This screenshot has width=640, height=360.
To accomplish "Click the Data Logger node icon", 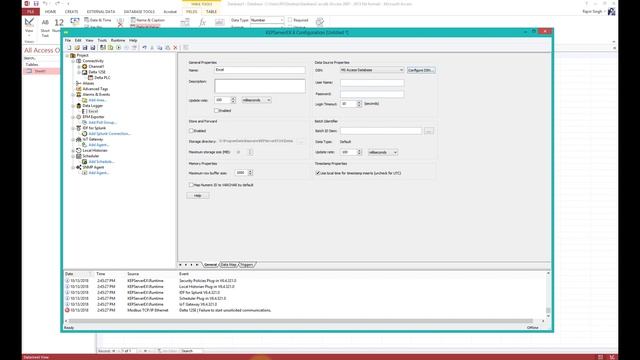I will (79, 106).
